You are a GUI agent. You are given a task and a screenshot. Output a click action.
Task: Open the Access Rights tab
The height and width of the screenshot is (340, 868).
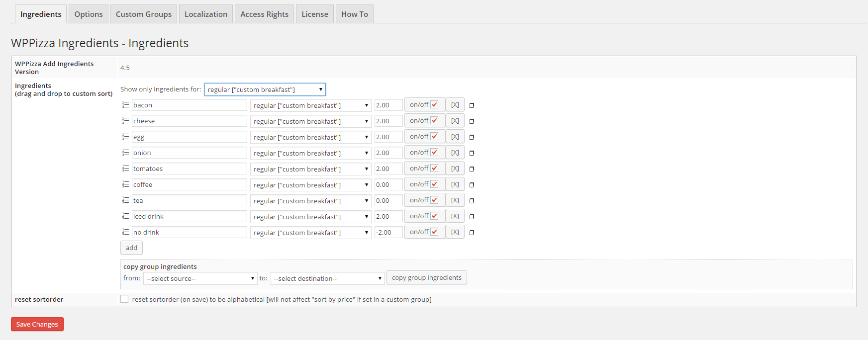[265, 14]
